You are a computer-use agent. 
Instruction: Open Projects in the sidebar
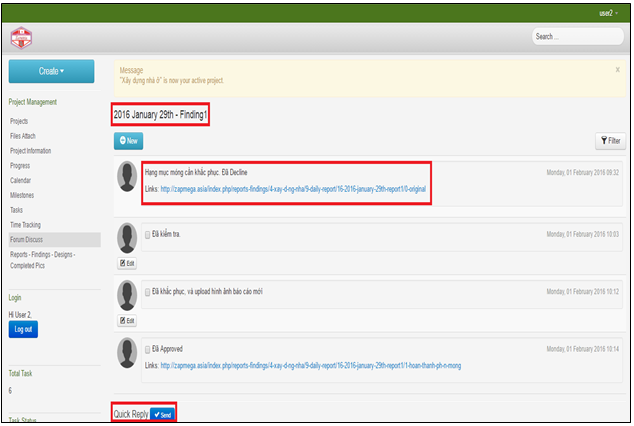tap(19, 121)
